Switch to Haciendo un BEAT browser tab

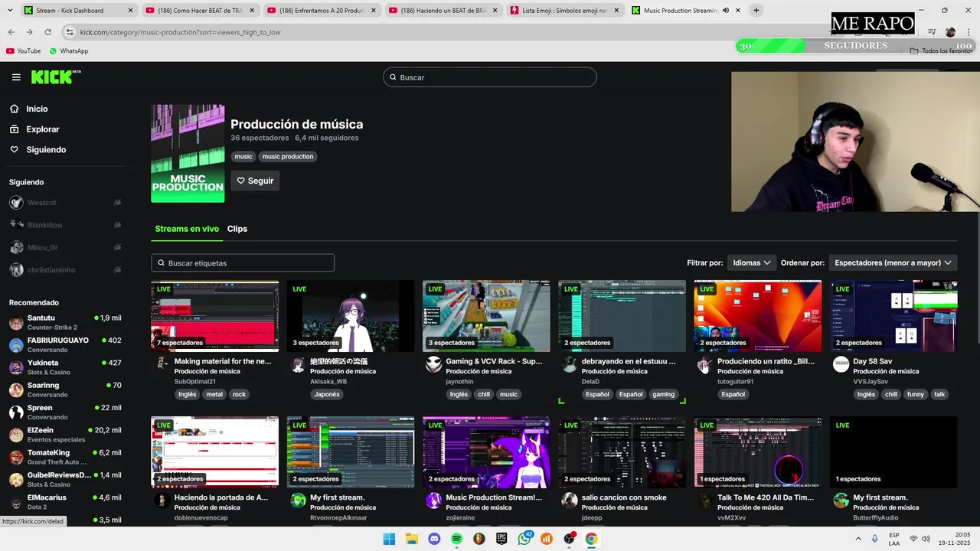click(x=443, y=11)
